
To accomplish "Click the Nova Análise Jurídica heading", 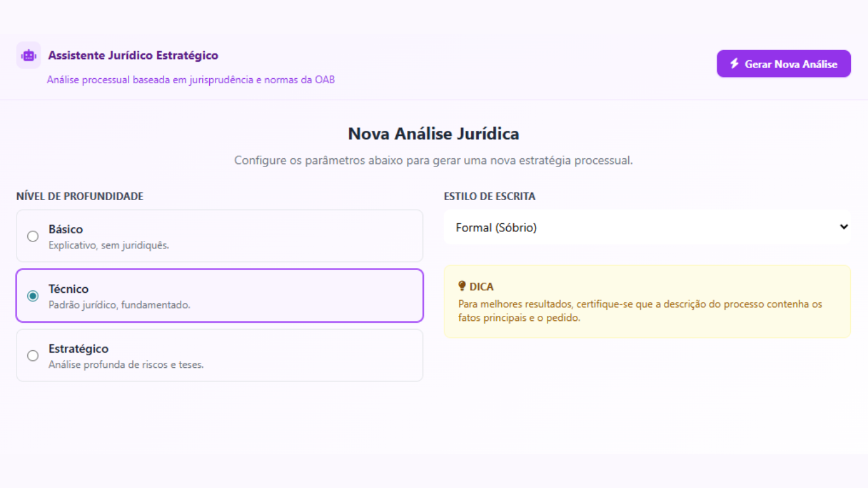I will coord(433,133).
